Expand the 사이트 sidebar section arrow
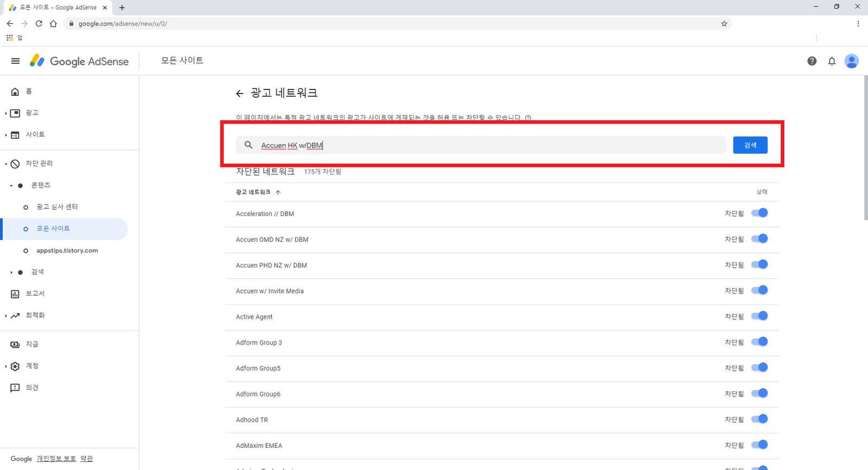 [x=5, y=135]
